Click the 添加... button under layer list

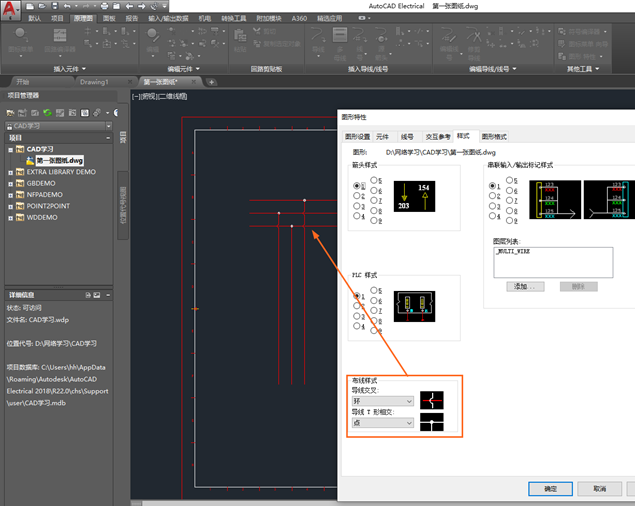pyautogui.click(x=525, y=286)
